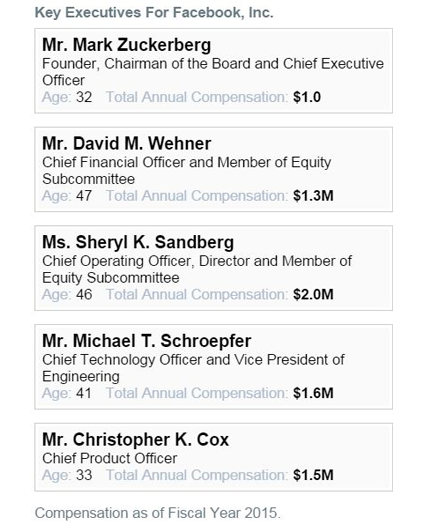Click the Compensation as of Fiscal Year 2015 note
The image size is (423, 524).
click(x=157, y=513)
